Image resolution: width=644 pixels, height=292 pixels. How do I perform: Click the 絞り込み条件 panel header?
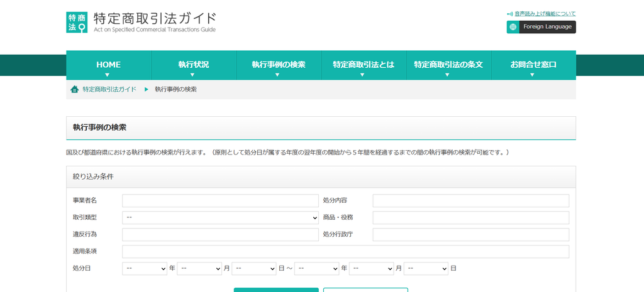(x=321, y=177)
